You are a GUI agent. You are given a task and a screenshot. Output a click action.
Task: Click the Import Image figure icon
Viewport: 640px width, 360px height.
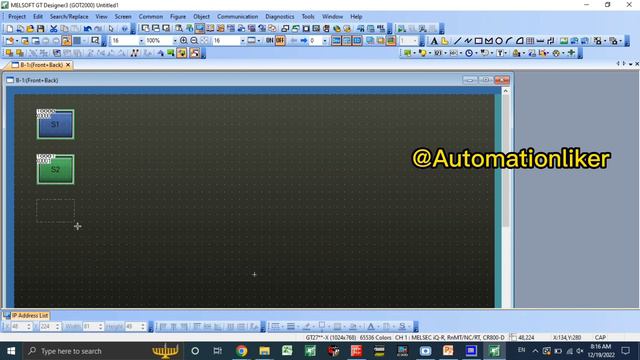(x=564, y=41)
